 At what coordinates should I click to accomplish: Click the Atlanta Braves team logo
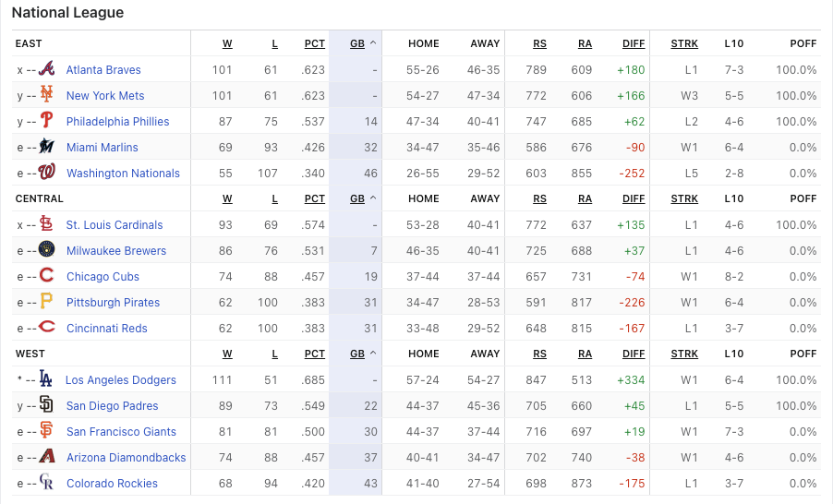pos(47,69)
